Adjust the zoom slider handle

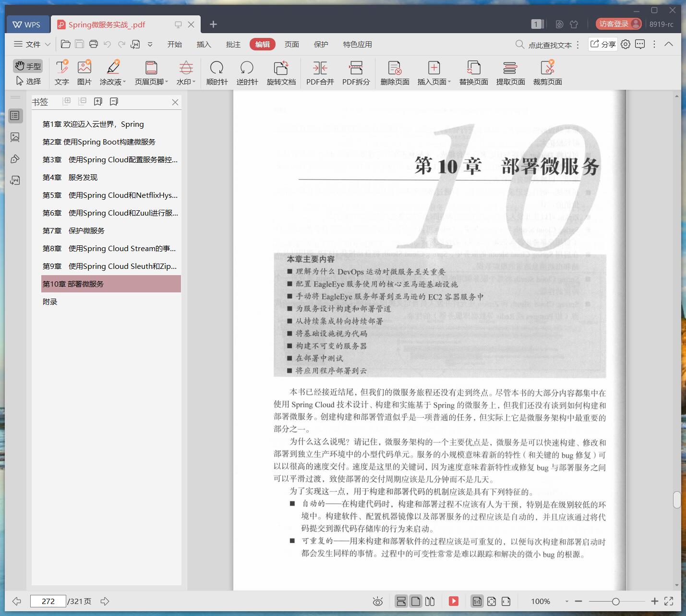[615, 601]
